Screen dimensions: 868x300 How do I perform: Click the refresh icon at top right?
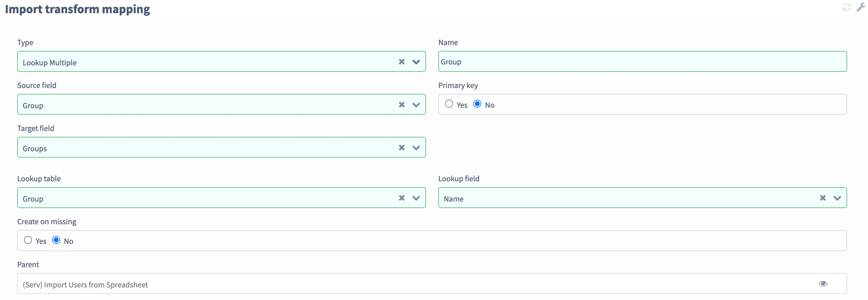[846, 7]
